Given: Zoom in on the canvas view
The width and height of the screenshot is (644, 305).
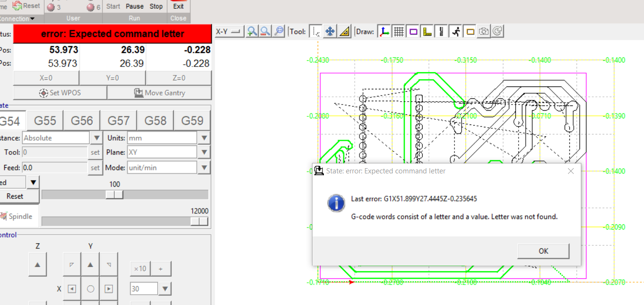Looking at the screenshot, I should coord(252,31).
